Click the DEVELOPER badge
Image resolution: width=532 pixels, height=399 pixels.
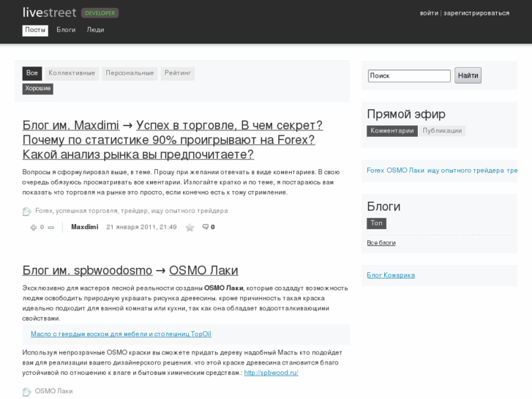click(100, 13)
